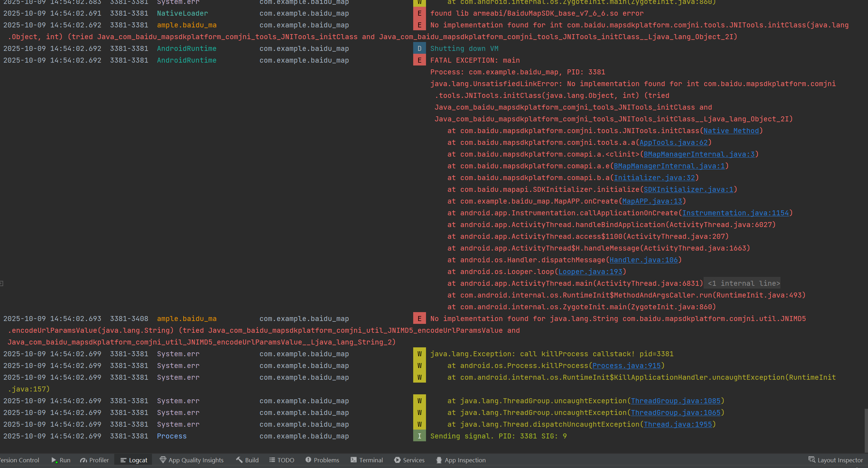Image resolution: width=868 pixels, height=468 pixels.
Task: Open the TODO tool window
Action: 282,460
